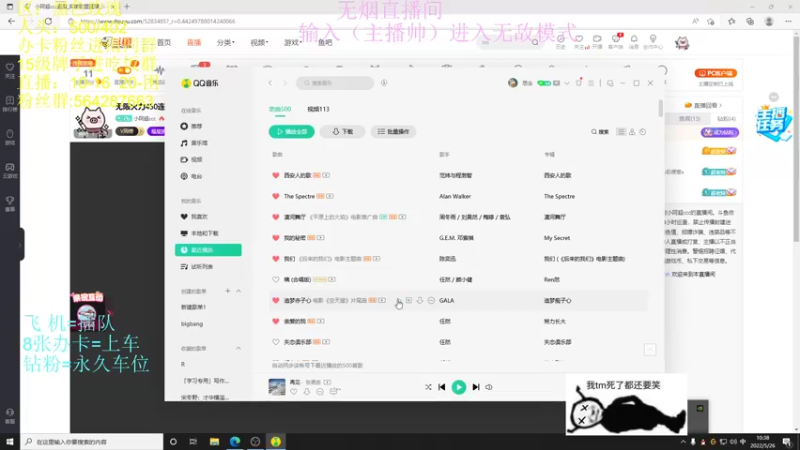This screenshot has height=450, width=800.
Task: Click the add new playlist plus icon
Action: pyautogui.click(x=228, y=291)
